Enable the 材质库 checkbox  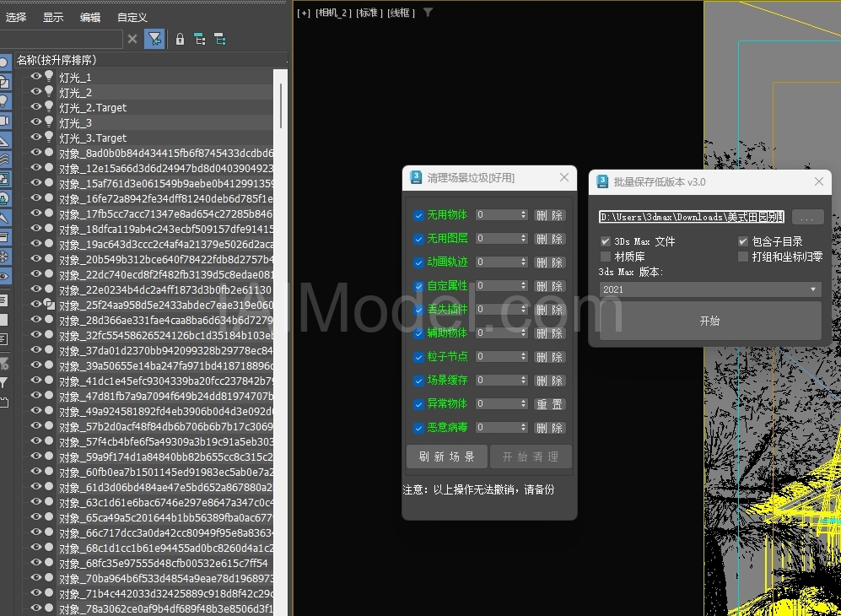[606, 257]
